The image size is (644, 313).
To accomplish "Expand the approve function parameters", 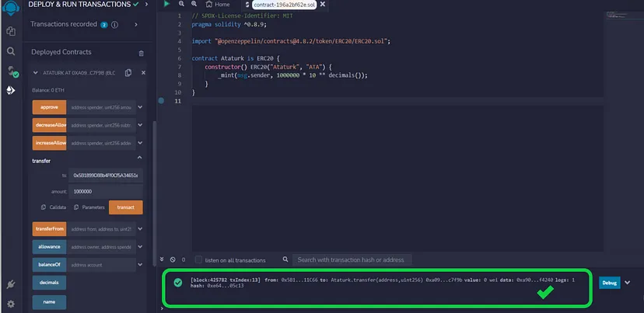I will [x=141, y=107].
